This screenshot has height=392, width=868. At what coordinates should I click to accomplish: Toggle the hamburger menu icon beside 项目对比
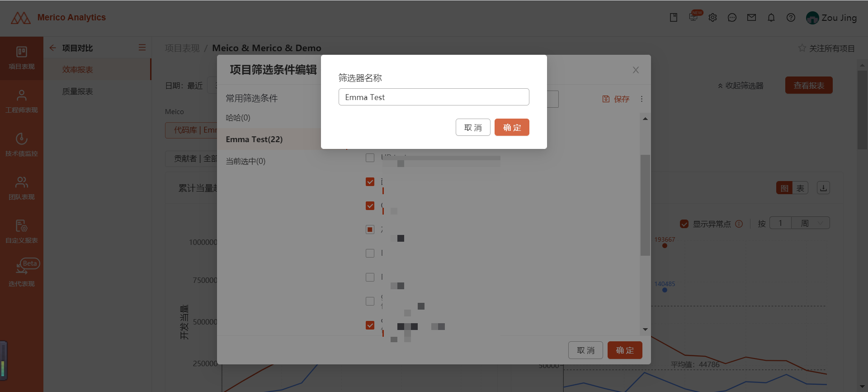point(142,48)
